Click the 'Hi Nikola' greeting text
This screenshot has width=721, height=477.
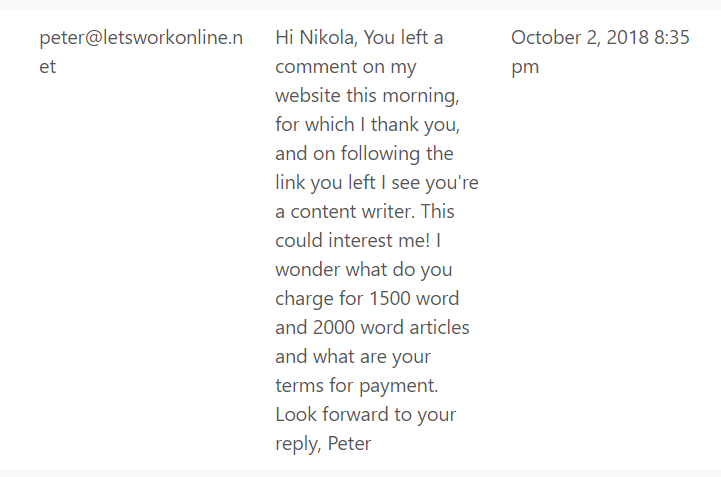pos(316,37)
